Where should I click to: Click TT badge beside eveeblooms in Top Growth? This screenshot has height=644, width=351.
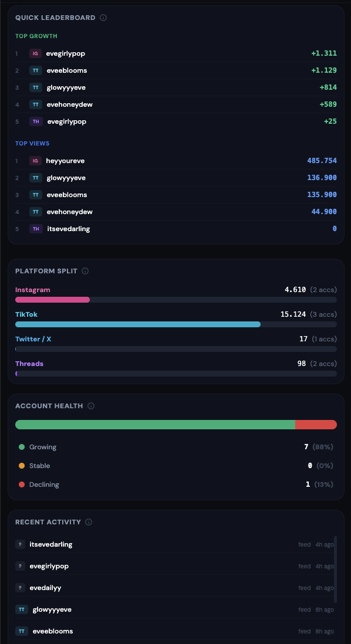tap(36, 70)
